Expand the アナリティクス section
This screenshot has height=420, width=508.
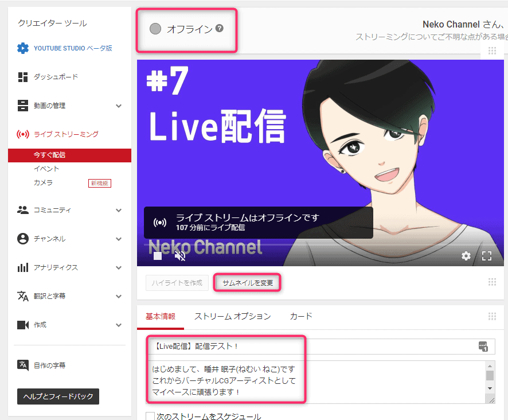(119, 267)
